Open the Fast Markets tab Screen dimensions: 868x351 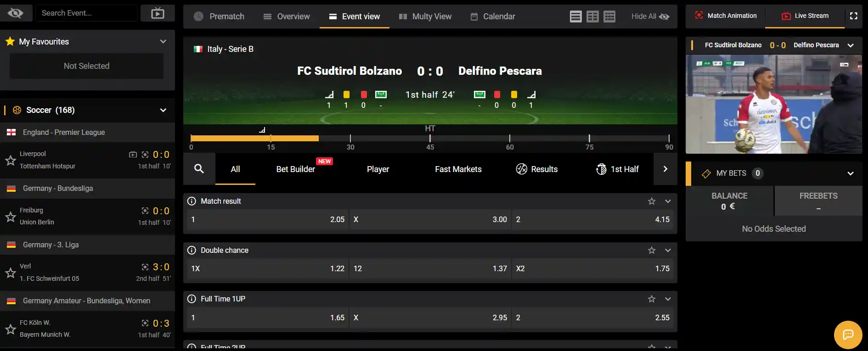458,169
